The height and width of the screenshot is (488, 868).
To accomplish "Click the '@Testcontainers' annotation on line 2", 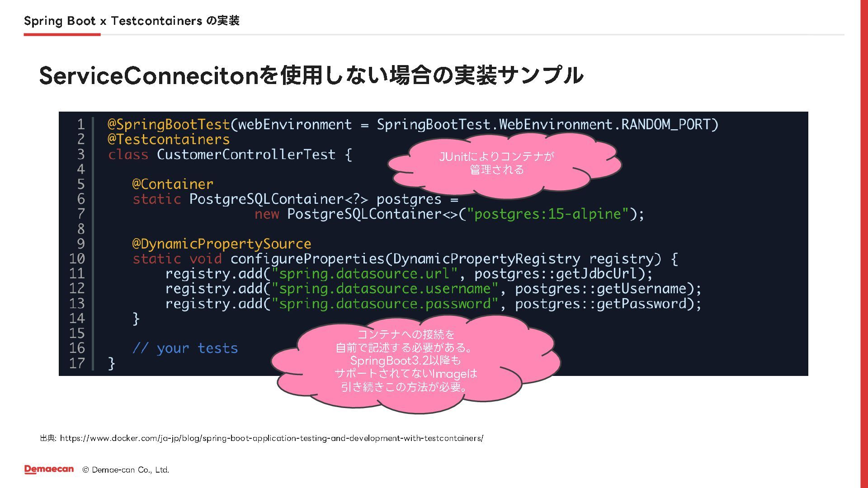I will (169, 139).
